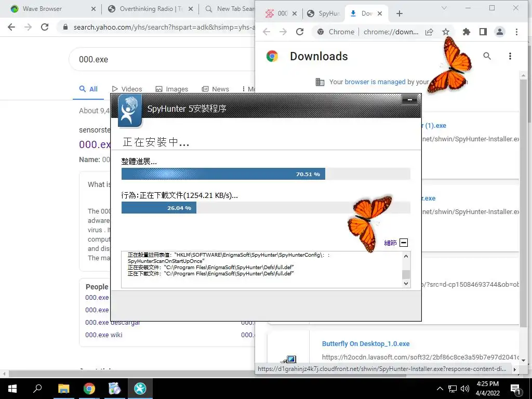
Task: Search downloads with magnifier icon
Action: tap(487, 56)
